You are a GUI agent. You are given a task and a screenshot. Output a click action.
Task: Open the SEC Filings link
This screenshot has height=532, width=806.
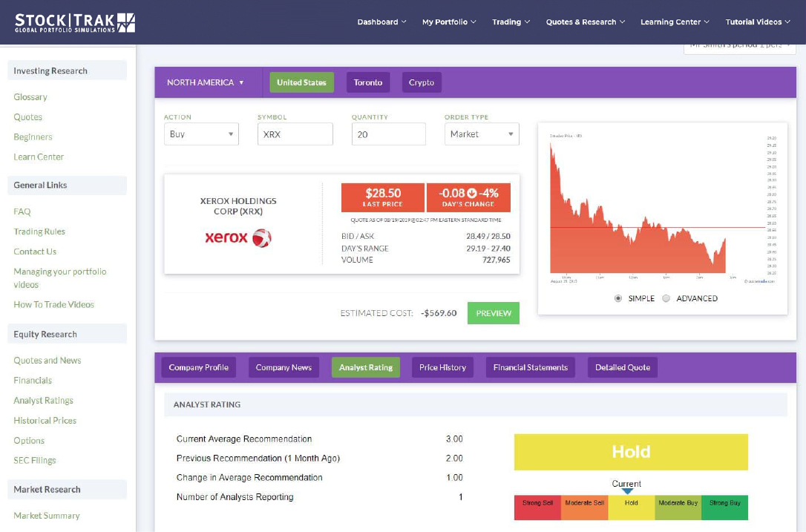[35, 461]
